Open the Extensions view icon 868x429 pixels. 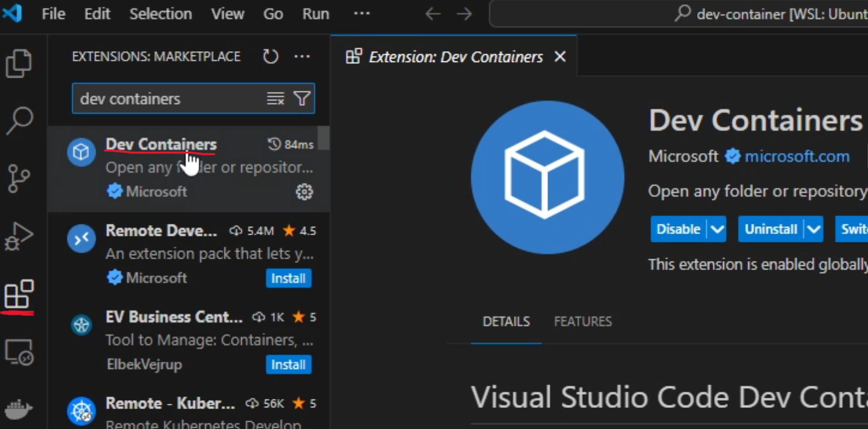tap(19, 294)
